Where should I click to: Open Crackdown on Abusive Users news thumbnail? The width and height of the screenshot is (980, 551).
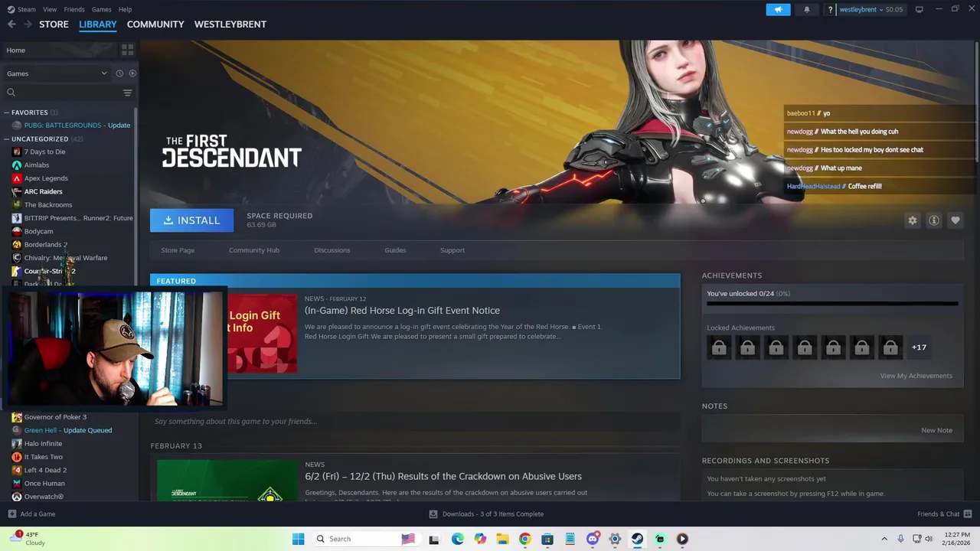(x=227, y=481)
